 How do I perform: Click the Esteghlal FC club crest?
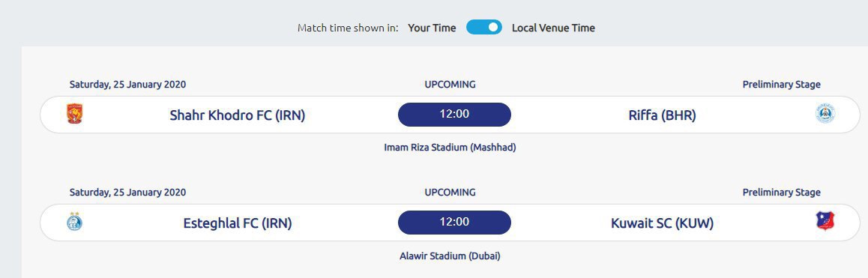coord(75,222)
